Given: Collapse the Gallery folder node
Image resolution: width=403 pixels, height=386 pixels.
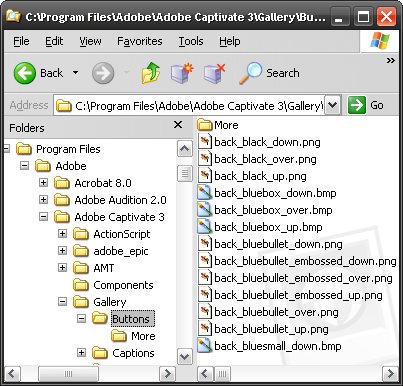Looking at the screenshot, I should [x=63, y=302].
